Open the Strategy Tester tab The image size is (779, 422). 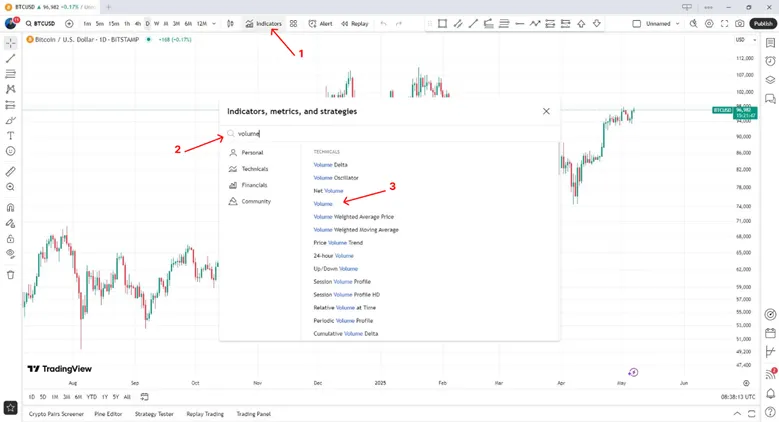coord(154,414)
